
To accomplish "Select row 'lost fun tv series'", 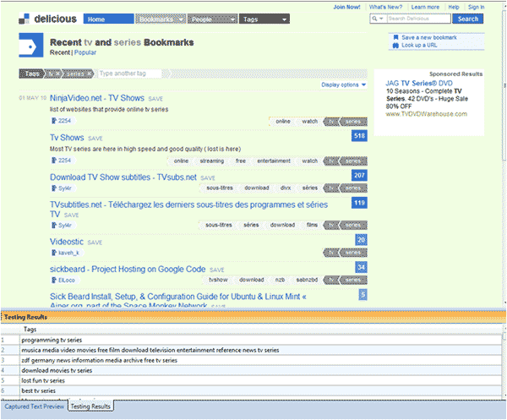I will click(251, 380).
